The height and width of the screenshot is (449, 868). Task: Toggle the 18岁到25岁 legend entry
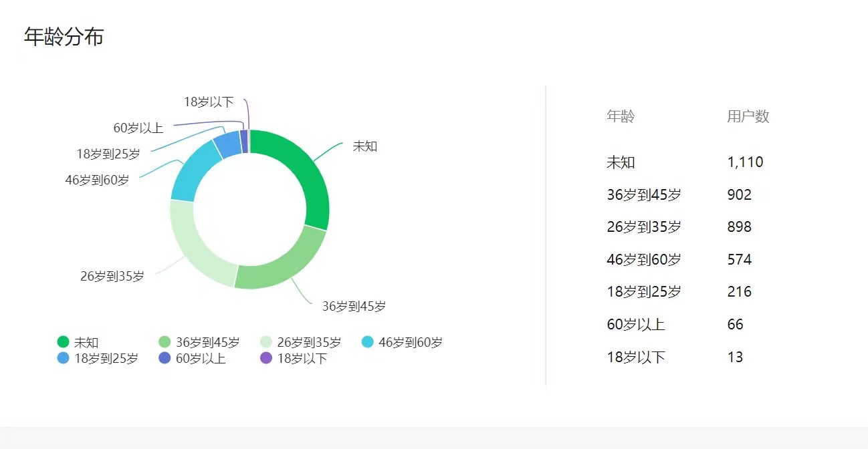click(x=98, y=359)
